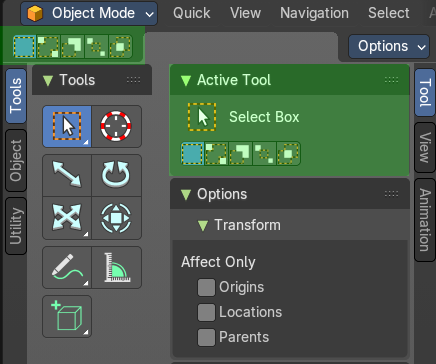Open the Options dropdown in header
Viewport: 436px width, 364px height.
coord(389,46)
